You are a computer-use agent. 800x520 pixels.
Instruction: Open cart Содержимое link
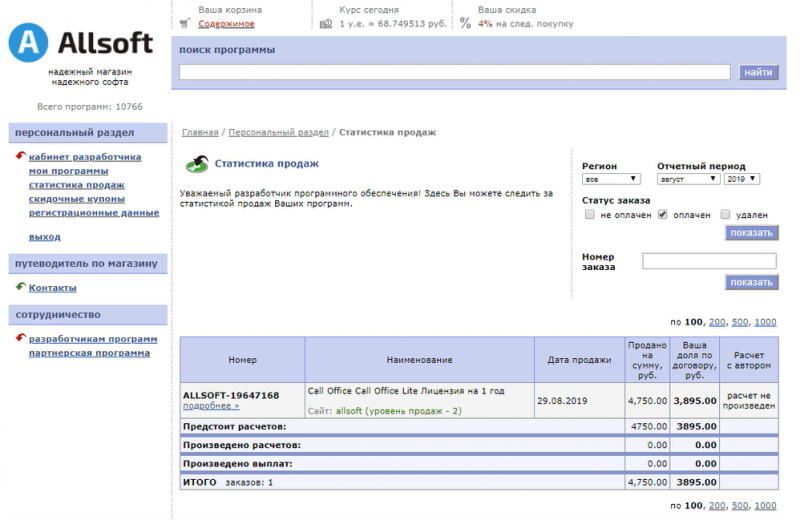pos(226,23)
